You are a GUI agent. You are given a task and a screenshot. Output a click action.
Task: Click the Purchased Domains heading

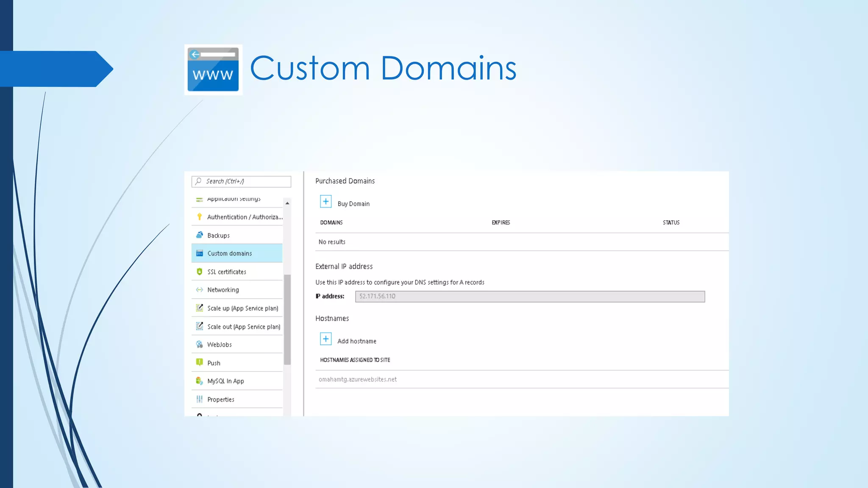[345, 181]
